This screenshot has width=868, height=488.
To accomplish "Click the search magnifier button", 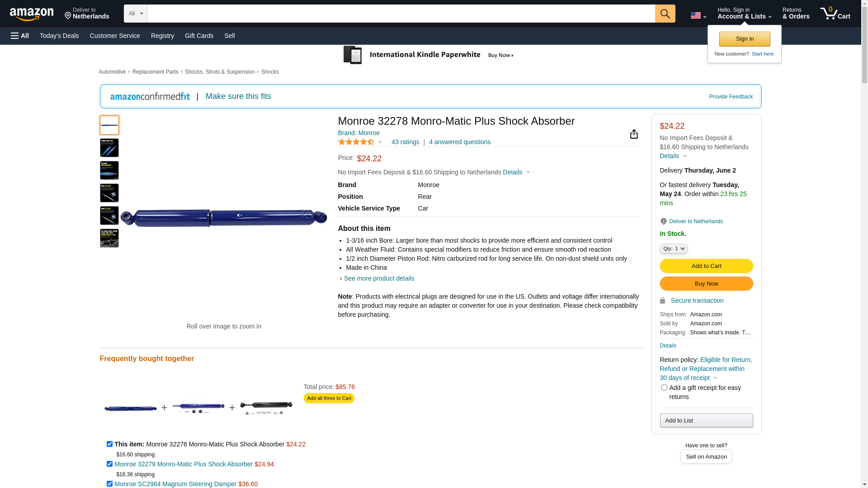I will [x=665, y=14].
